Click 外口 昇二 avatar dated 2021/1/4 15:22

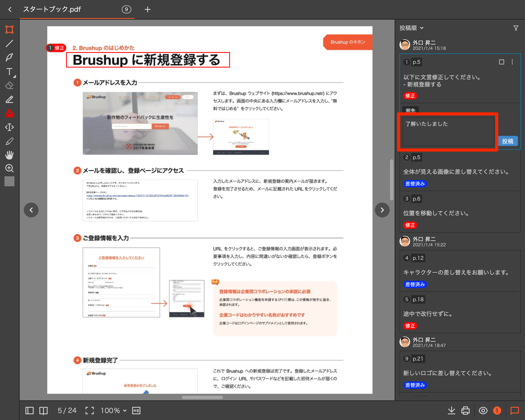(405, 241)
